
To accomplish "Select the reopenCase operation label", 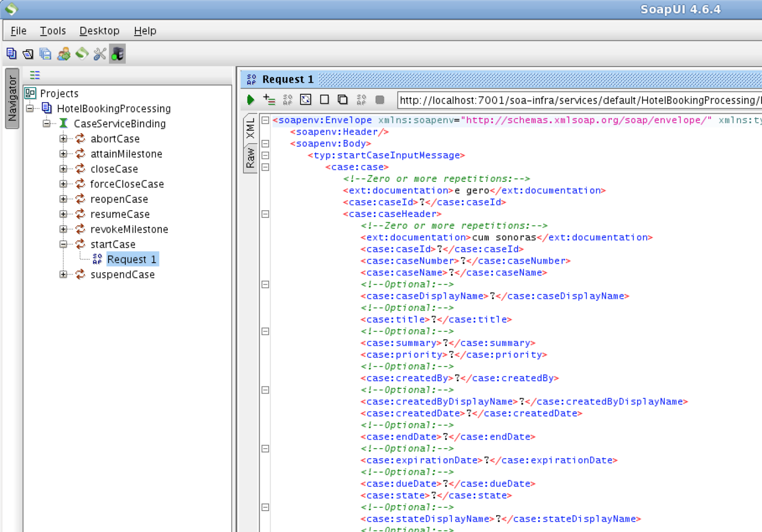I will (x=119, y=199).
